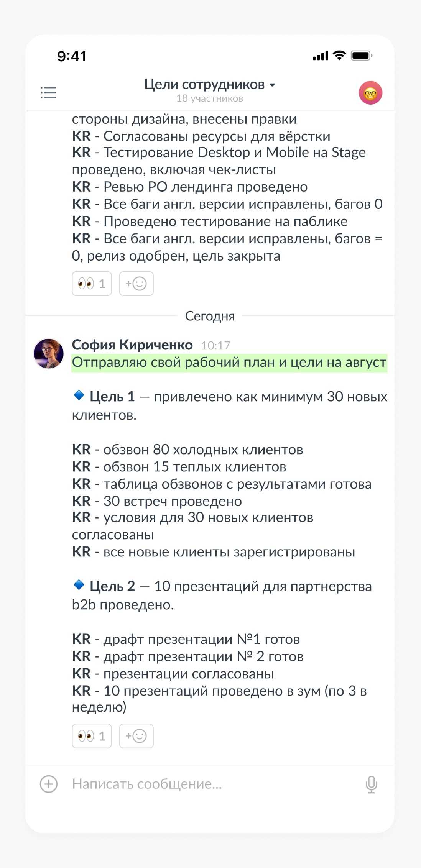Open the 18 участников members list
The height and width of the screenshot is (868, 421).
tap(209, 99)
